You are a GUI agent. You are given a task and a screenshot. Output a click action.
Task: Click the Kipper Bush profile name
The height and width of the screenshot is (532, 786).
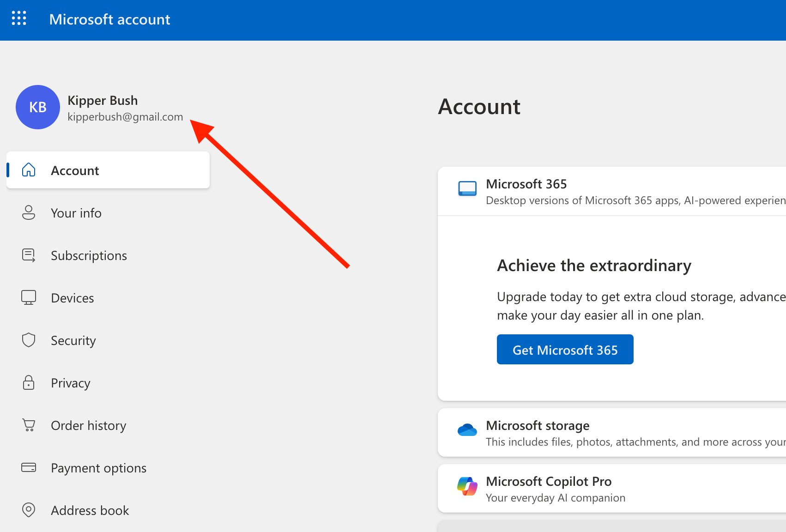click(x=103, y=100)
